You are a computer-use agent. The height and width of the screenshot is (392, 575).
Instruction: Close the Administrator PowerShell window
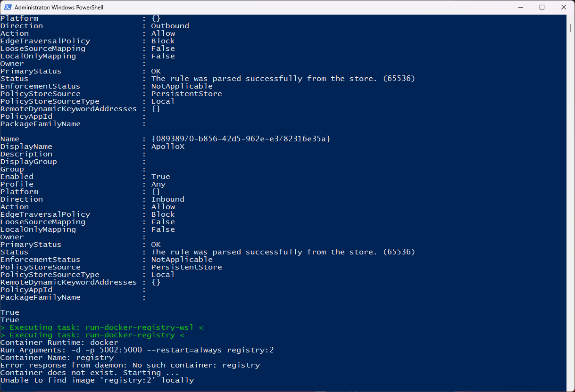[x=564, y=8]
